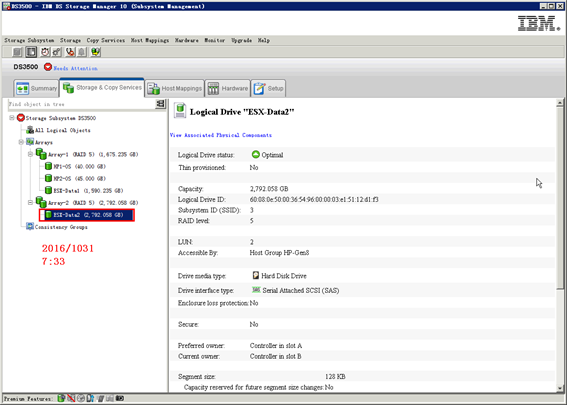Screen dimensions: 567x405
Task: Open the Upgrade menu
Action: 242,40
